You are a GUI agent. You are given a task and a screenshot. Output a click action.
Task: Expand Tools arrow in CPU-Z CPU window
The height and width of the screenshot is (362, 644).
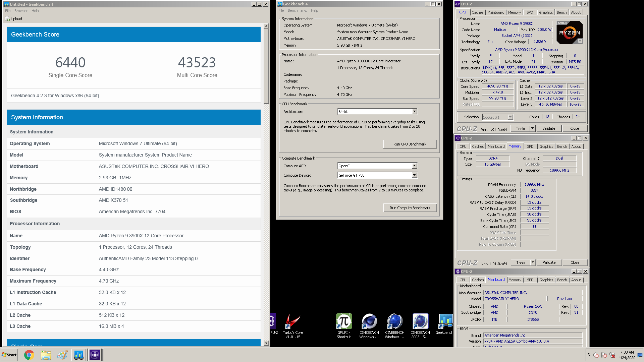532,128
